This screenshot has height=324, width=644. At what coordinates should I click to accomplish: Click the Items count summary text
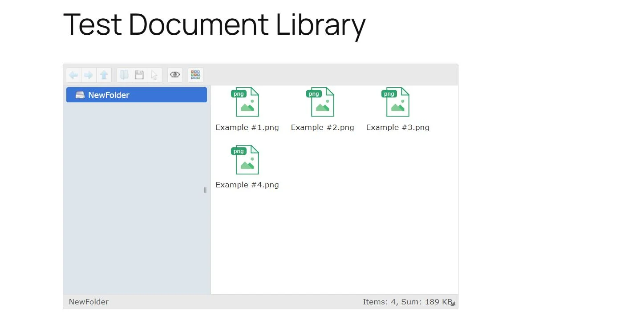tap(407, 302)
